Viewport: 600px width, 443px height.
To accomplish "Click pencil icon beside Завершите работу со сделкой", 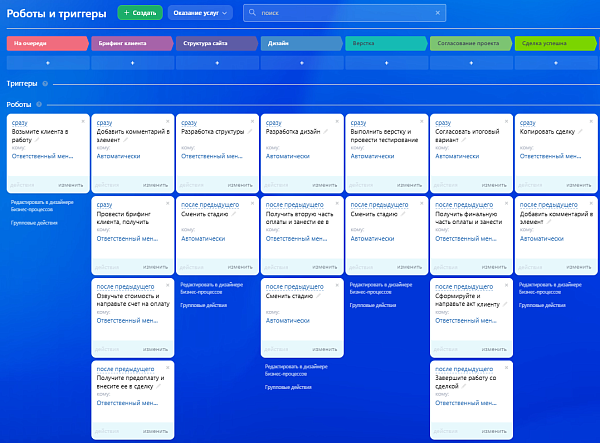I will [x=463, y=386].
